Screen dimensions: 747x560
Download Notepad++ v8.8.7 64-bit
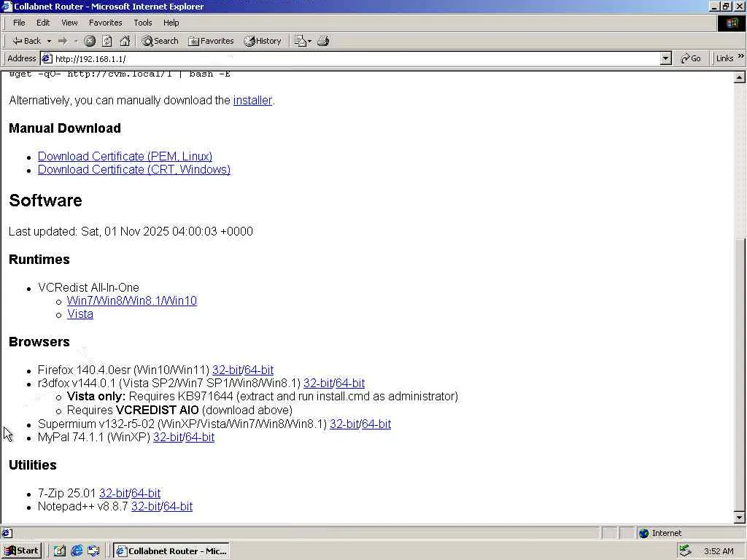(178, 507)
